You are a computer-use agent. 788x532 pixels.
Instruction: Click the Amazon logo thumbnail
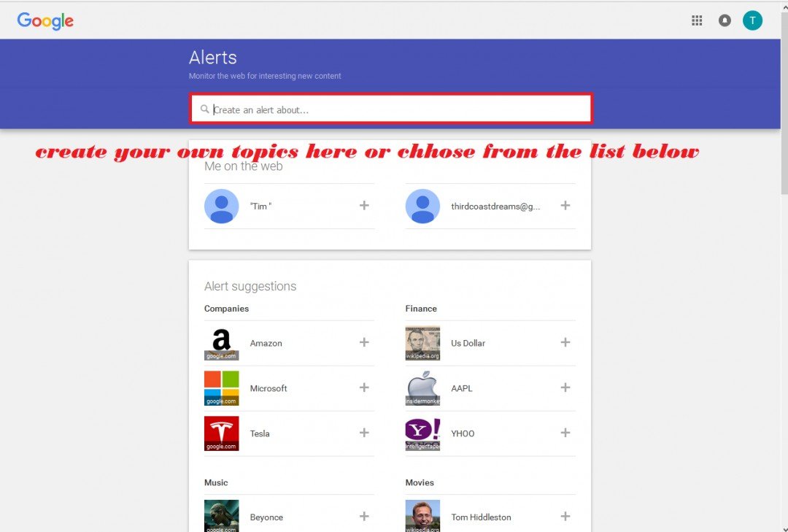tap(222, 343)
